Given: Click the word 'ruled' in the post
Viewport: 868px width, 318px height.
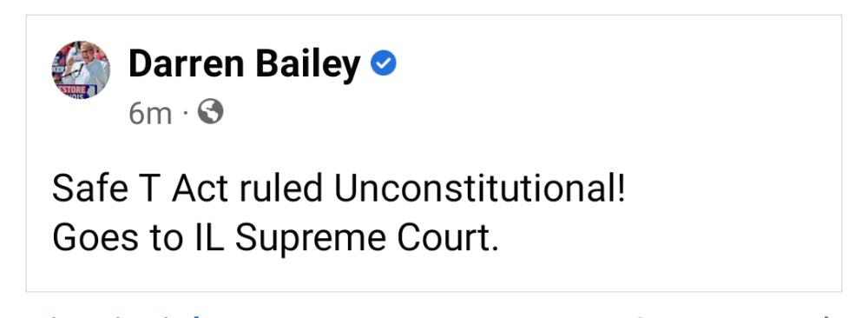Looking at the screenshot, I should point(281,189).
